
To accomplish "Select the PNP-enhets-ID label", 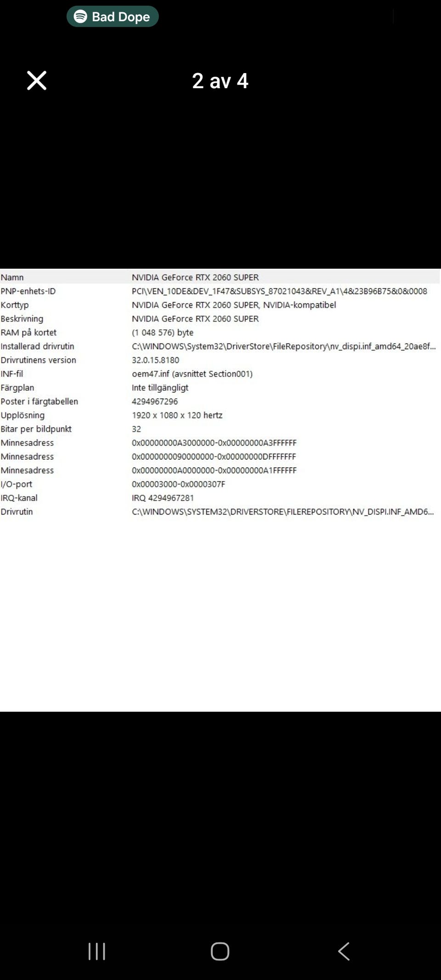I will pos(28,291).
